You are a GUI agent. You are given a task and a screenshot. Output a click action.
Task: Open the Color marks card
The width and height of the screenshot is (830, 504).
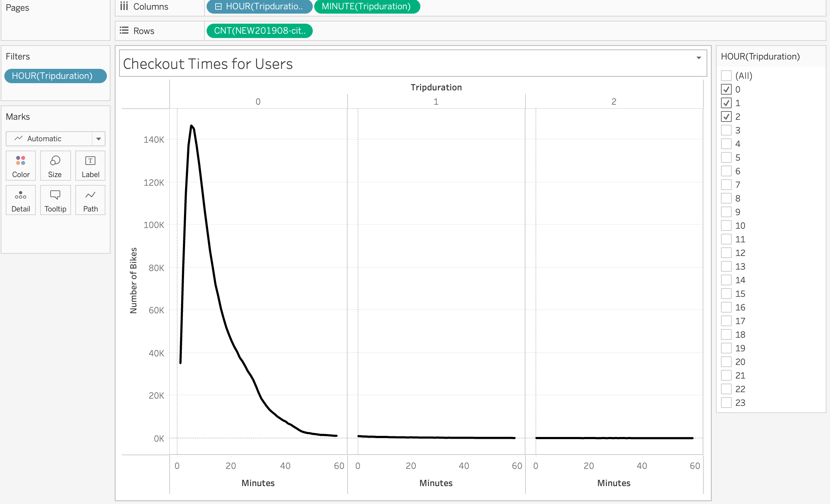coord(21,166)
